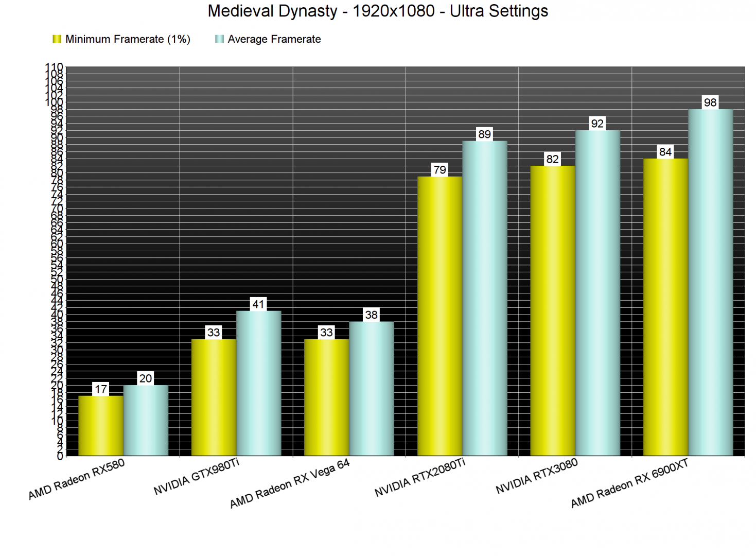This screenshot has height=556, width=756.
Task: Select the Minimum Framerate (1%) legend label
Action: (128, 39)
